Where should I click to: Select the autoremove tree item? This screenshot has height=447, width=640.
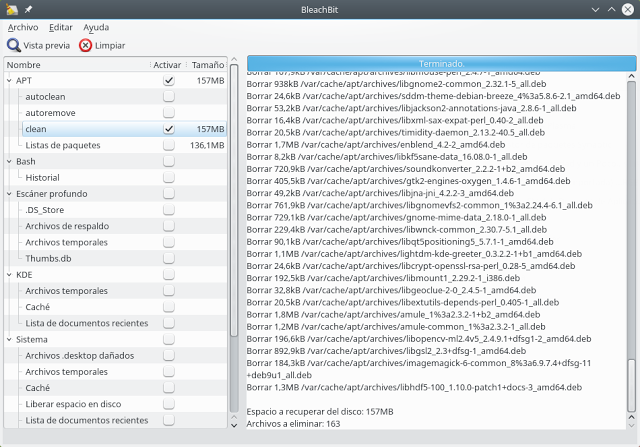pyautogui.click(x=50, y=113)
